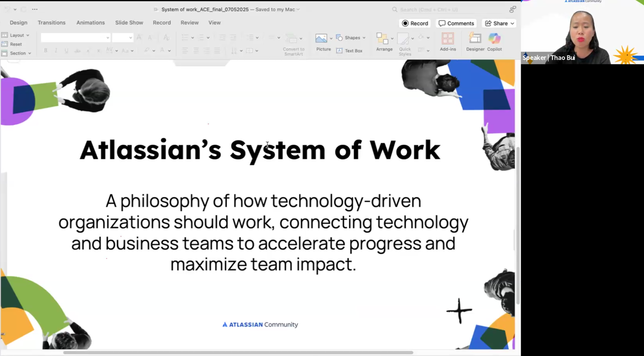Image resolution: width=644 pixels, height=356 pixels.
Task: Click the slide title Atlassian's System of Work
Action: point(260,150)
